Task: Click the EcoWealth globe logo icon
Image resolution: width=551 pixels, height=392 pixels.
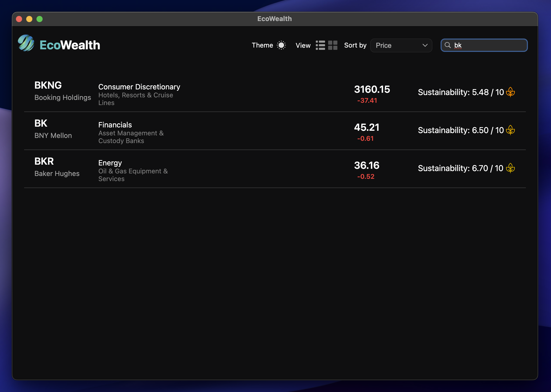Action: point(26,43)
